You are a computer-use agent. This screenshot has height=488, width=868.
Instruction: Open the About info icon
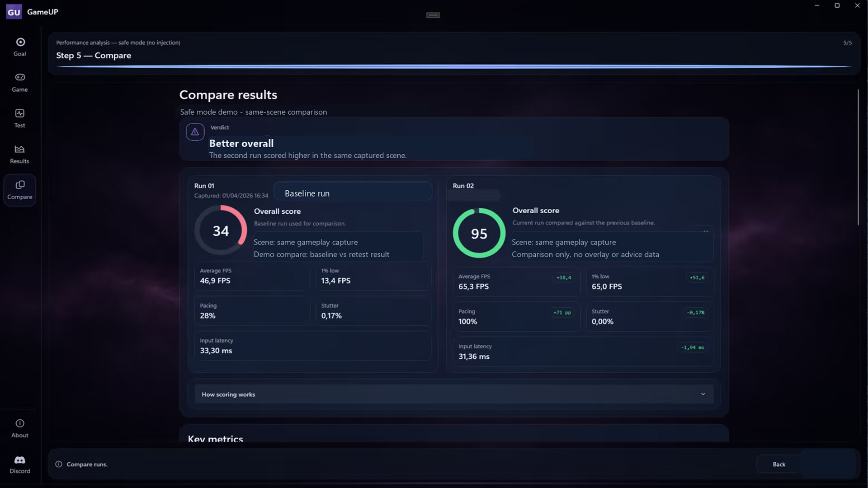point(20,423)
